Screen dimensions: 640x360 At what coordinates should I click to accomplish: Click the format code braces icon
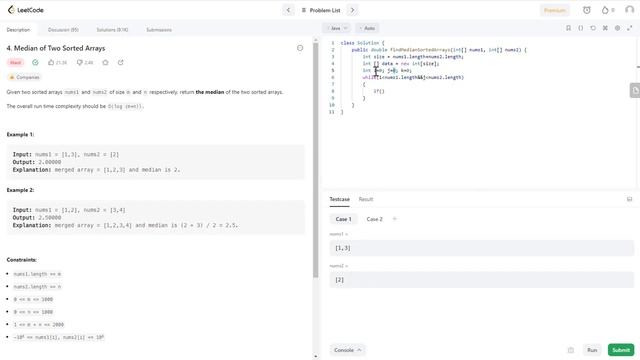click(580, 28)
